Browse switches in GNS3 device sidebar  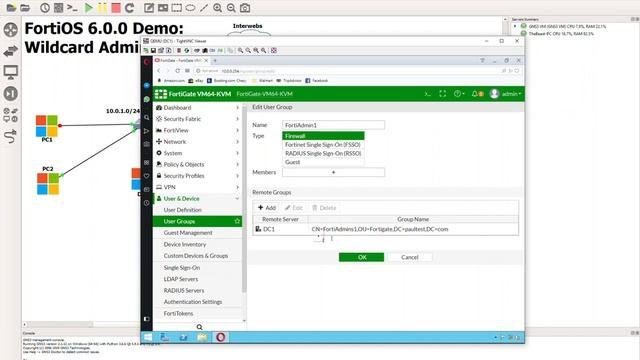point(11,51)
